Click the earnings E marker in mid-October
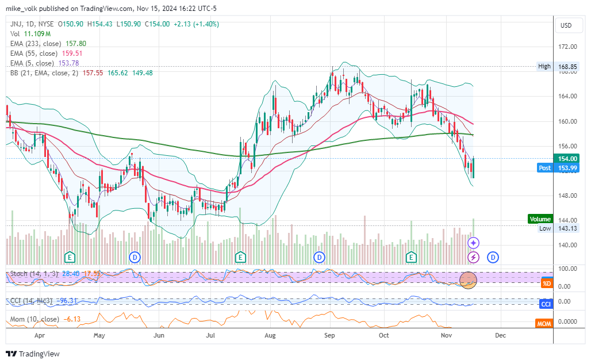This screenshot has height=364, width=591. 411,258
